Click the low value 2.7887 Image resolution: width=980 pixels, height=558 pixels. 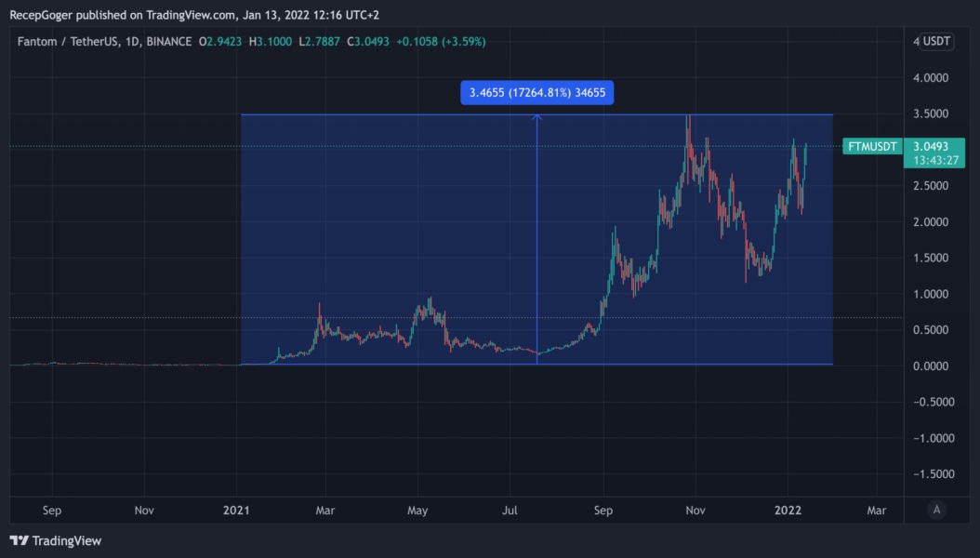[x=323, y=42]
